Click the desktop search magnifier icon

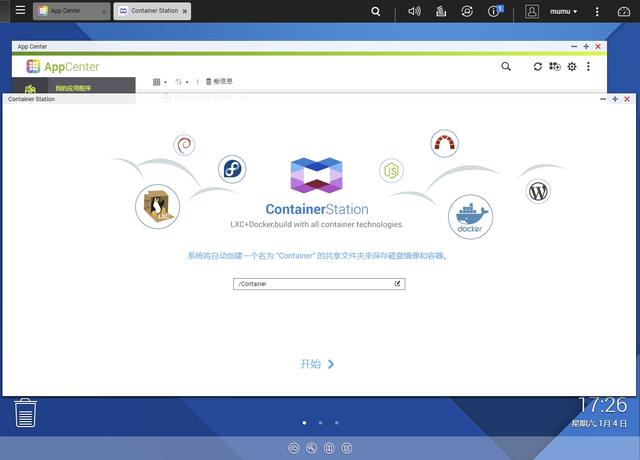376,11
